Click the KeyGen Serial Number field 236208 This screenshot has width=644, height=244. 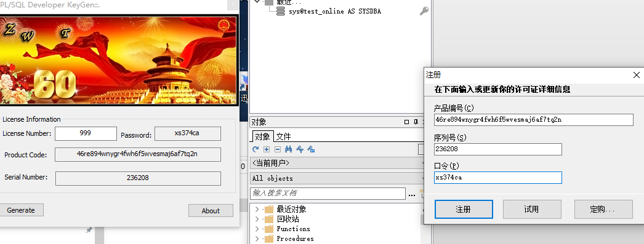[x=138, y=178]
